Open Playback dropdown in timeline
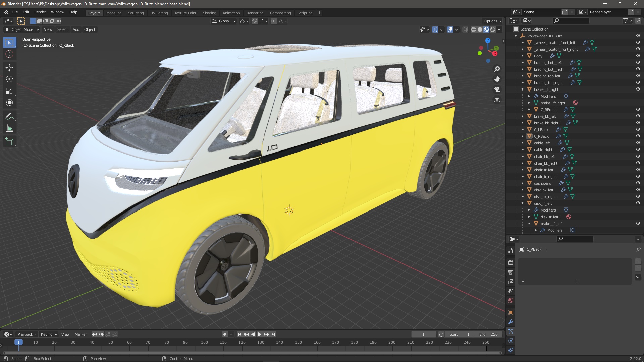This screenshot has height=362, width=644. [27, 334]
